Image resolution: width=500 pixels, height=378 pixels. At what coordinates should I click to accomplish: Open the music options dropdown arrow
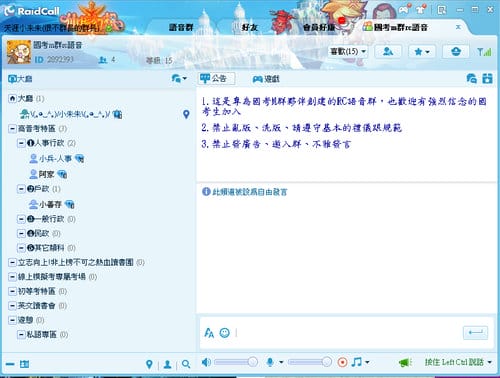point(367,362)
